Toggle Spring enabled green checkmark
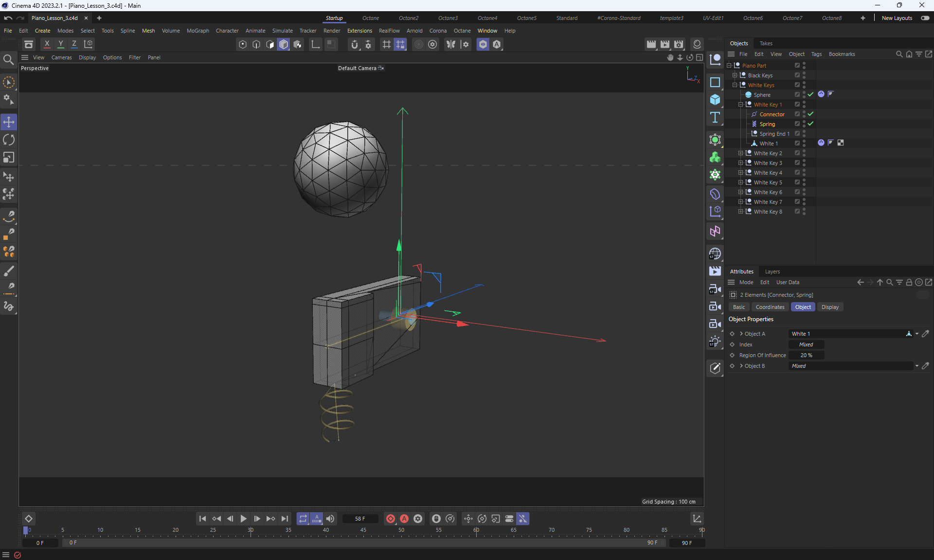 810,124
